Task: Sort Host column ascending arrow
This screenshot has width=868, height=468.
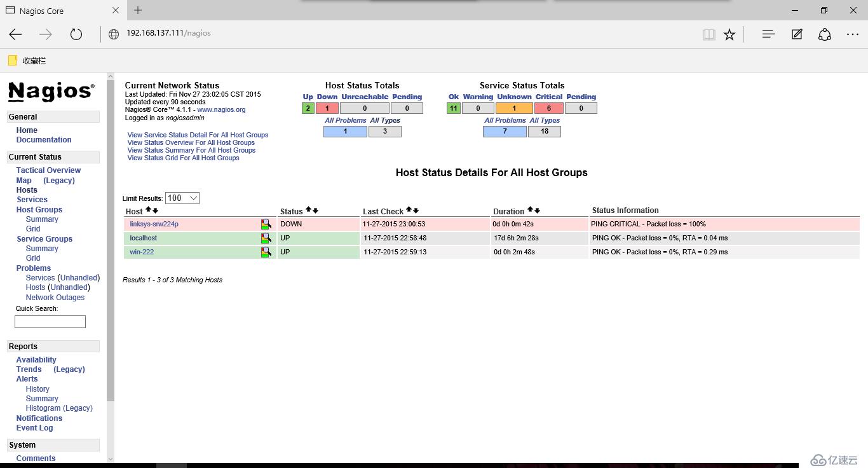Action: [149, 210]
